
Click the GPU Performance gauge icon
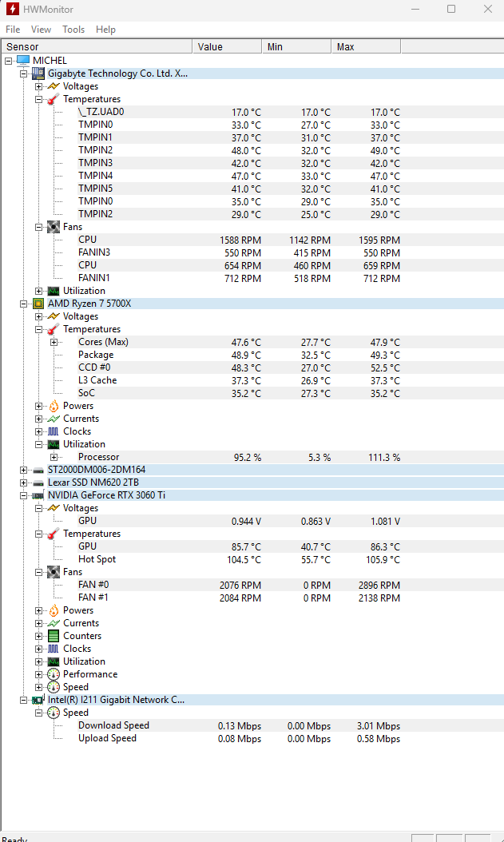54,674
